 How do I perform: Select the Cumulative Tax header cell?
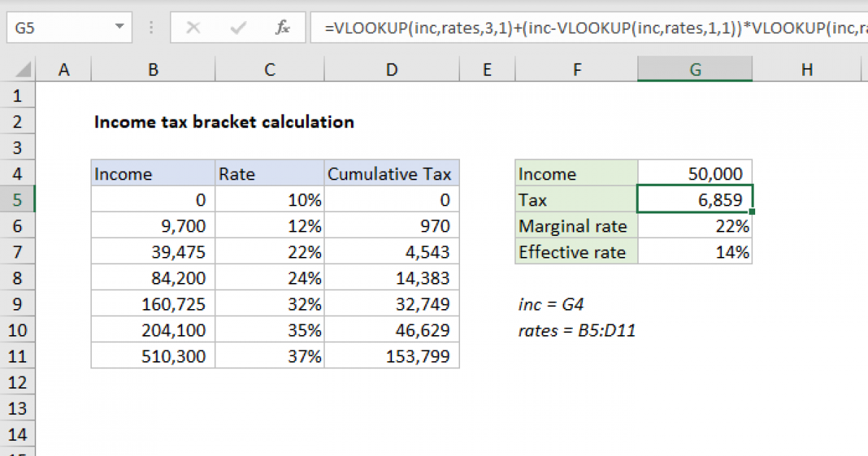click(x=391, y=174)
